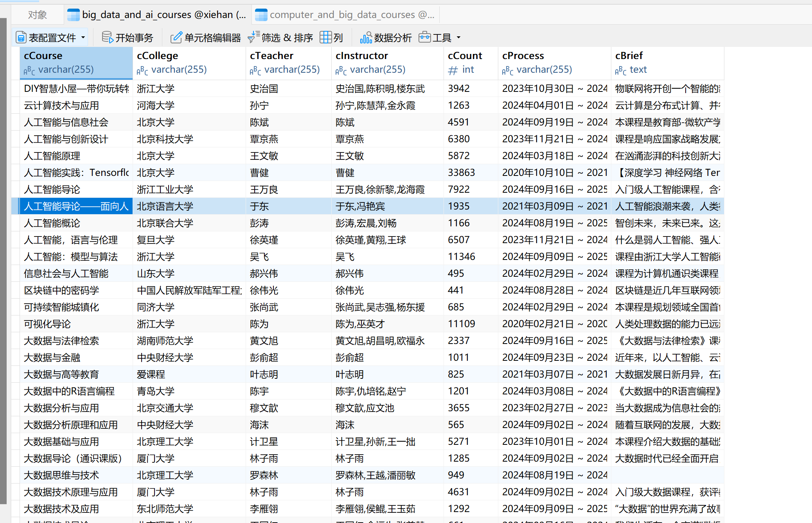Select the cInstructor column header
The width and height of the screenshot is (812, 523).
pos(388,63)
